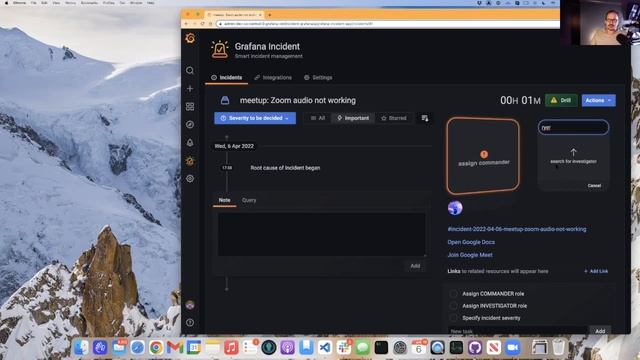Click Join Google Meet link
Image resolution: width=640 pixels, height=360 pixels.
tap(470, 255)
